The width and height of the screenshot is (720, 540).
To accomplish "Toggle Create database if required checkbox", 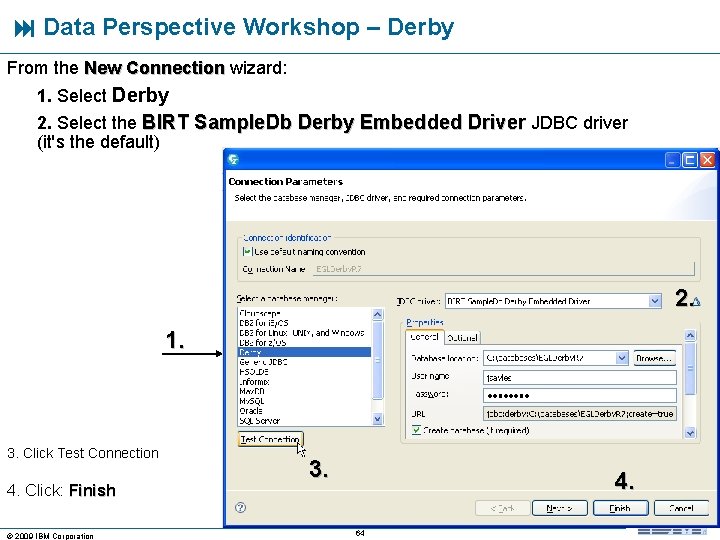I will click(x=416, y=430).
